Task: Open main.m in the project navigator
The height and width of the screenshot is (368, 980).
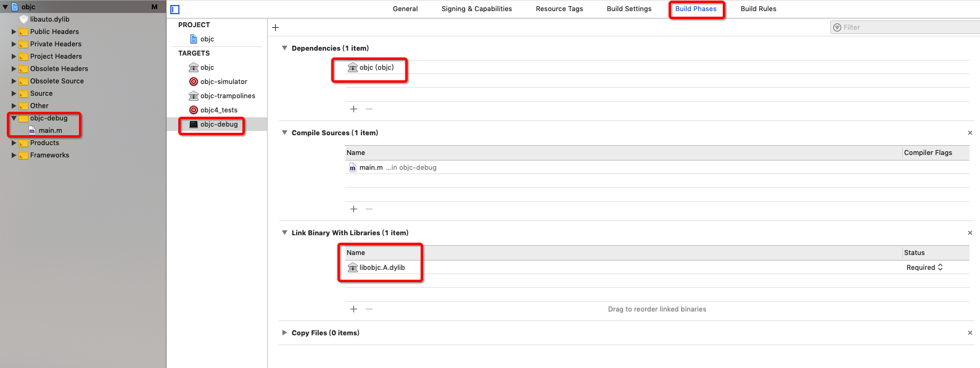Action: pyautogui.click(x=50, y=130)
